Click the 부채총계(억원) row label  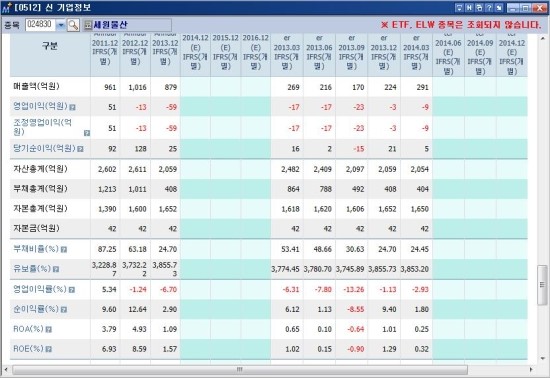pyautogui.click(x=40, y=189)
